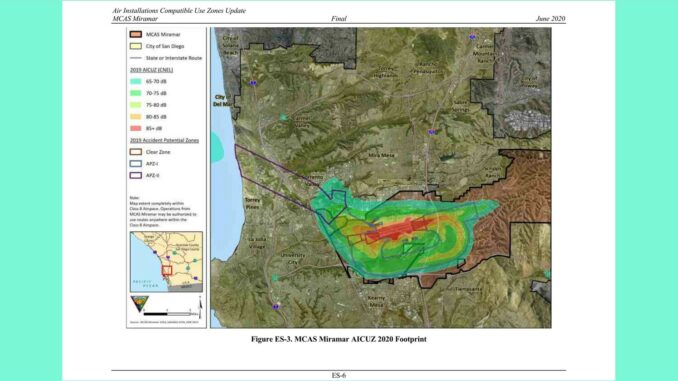Click the 'Torrey Highlands' map label
678x381 pixels.
click(385, 72)
